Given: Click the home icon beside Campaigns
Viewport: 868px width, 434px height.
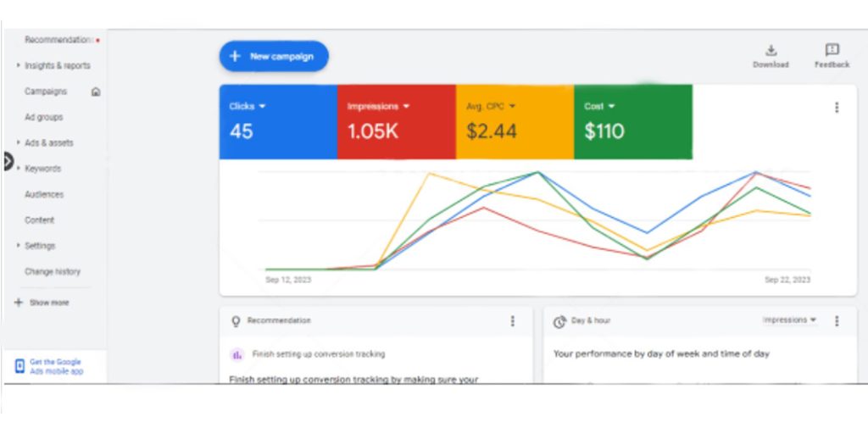Looking at the screenshot, I should coord(96,92).
